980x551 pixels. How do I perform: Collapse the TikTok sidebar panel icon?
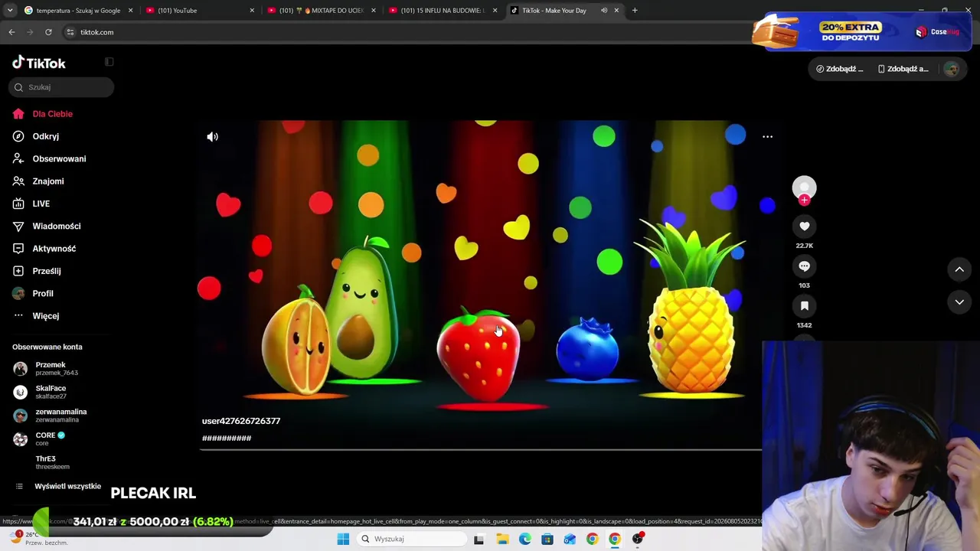point(109,62)
